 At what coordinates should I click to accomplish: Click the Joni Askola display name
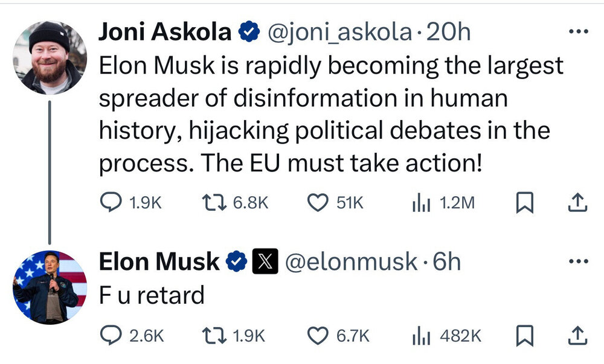(x=164, y=32)
